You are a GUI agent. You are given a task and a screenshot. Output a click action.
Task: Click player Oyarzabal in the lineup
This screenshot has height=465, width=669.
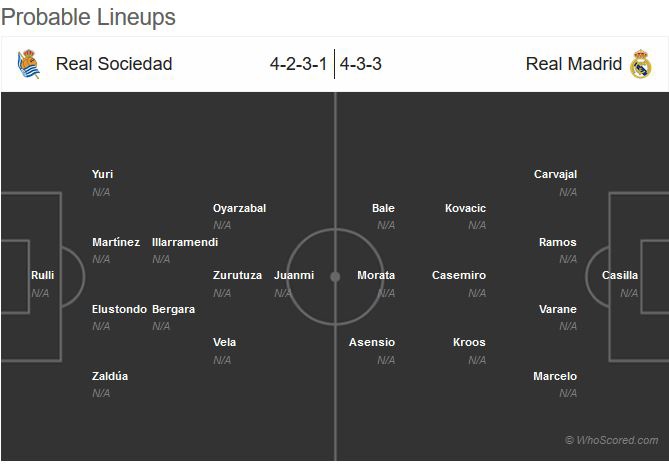[239, 208]
